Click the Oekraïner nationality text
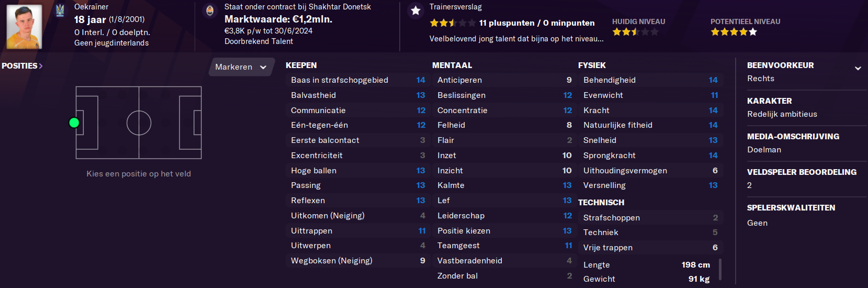 tap(91, 7)
